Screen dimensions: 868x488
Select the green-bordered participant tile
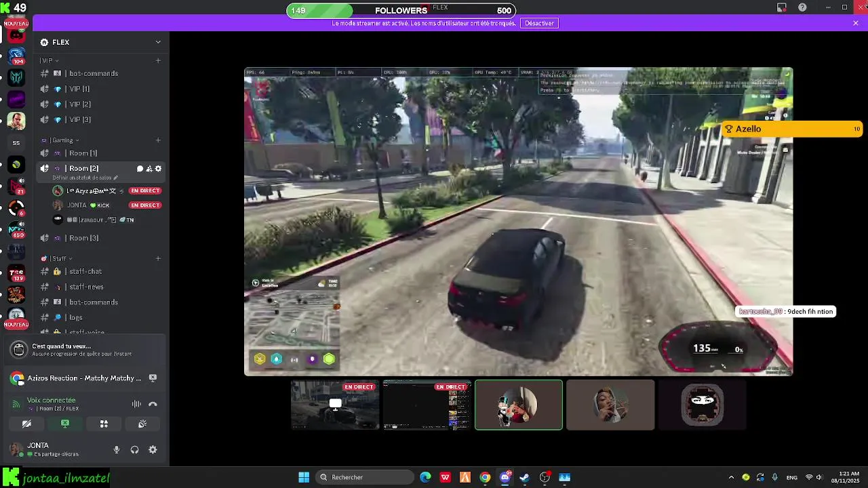click(519, 405)
